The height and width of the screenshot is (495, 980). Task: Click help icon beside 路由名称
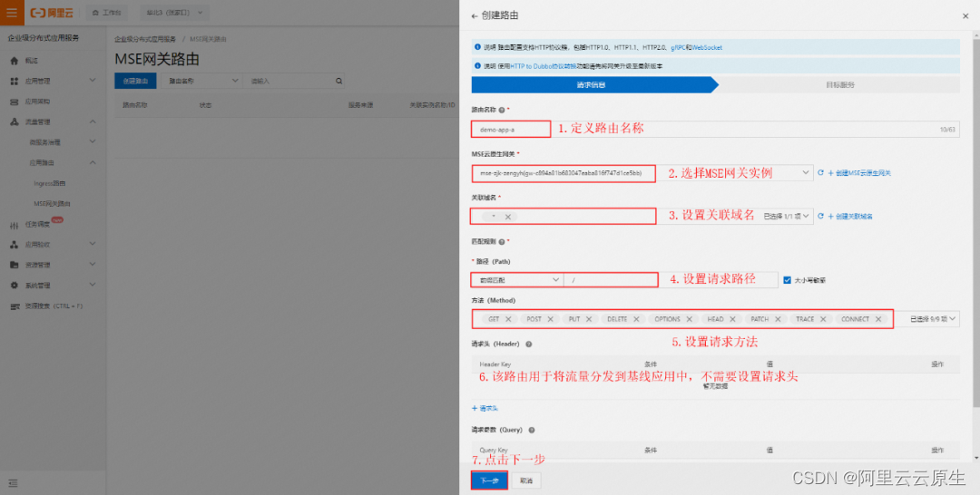[502, 110]
